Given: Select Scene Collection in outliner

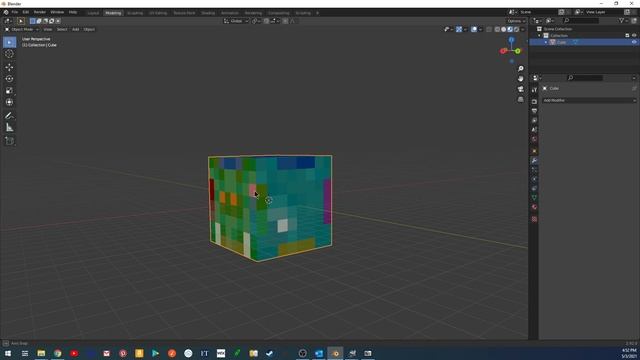Looking at the screenshot, I should pyautogui.click(x=558, y=29).
